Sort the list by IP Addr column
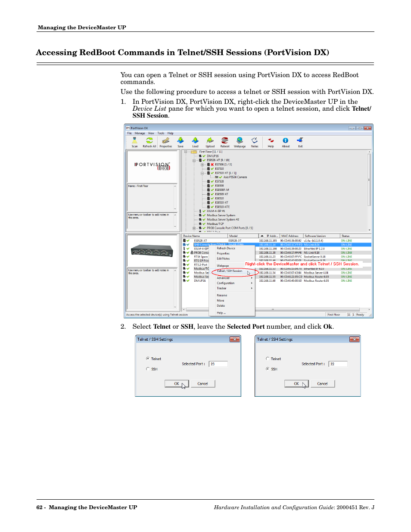Viewport: 411px width, 532px height. (269, 236)
